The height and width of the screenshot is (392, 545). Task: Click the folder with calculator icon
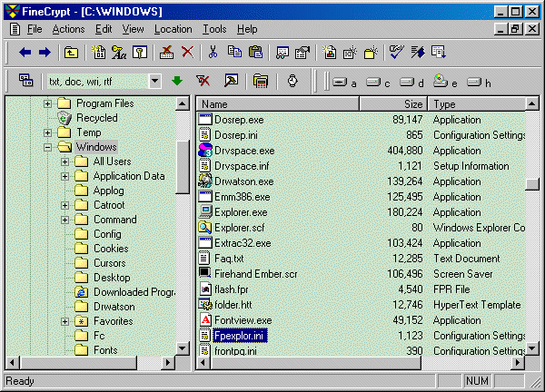click(261, 81)
